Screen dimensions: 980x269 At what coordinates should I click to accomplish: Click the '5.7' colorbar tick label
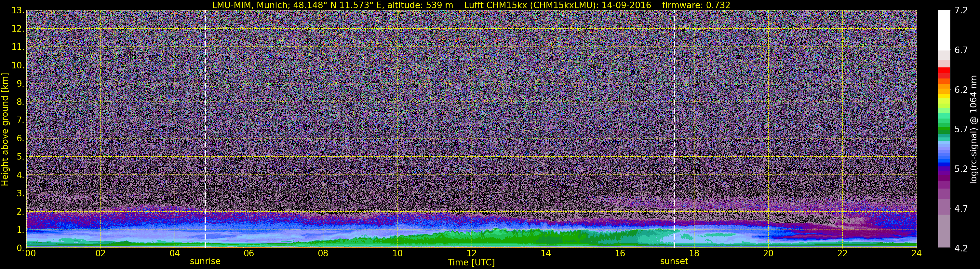(961, 130)
